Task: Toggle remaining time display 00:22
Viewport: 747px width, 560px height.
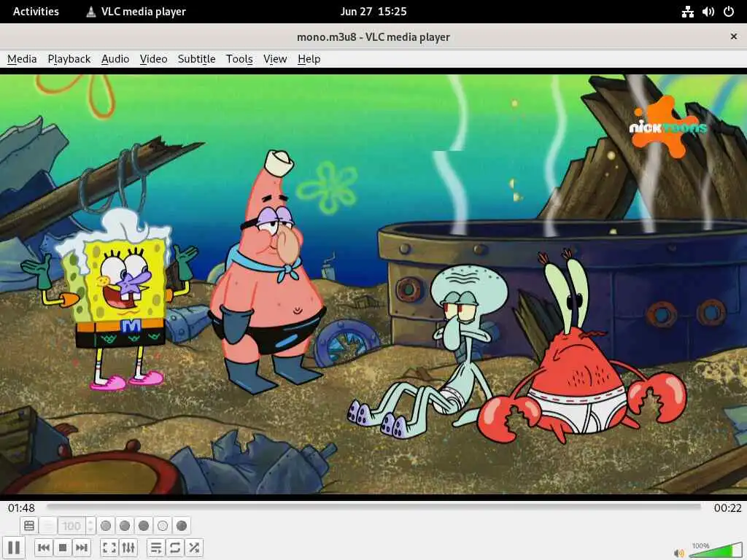Action: click(x=727, y=507)
